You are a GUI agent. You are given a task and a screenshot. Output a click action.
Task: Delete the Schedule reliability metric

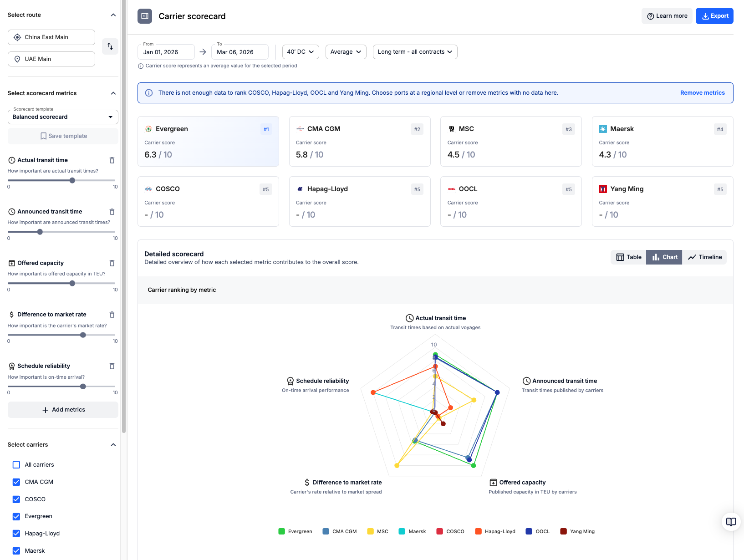click(112, 366)
